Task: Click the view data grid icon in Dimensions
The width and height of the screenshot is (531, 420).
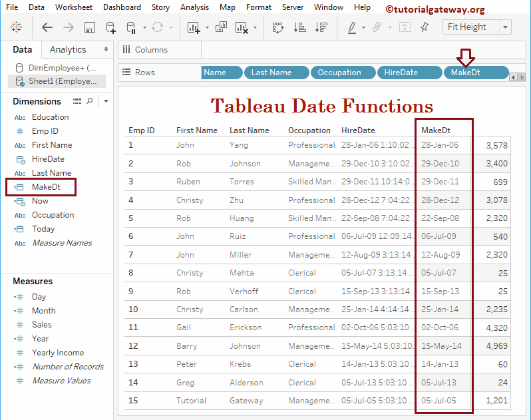Action: pos(77,101)
